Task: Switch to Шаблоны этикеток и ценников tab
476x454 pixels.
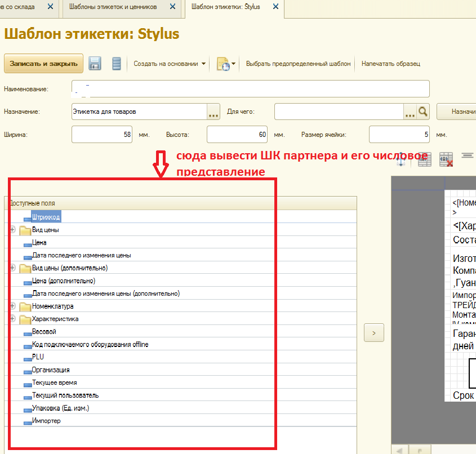Action: (x=113, y=7)
